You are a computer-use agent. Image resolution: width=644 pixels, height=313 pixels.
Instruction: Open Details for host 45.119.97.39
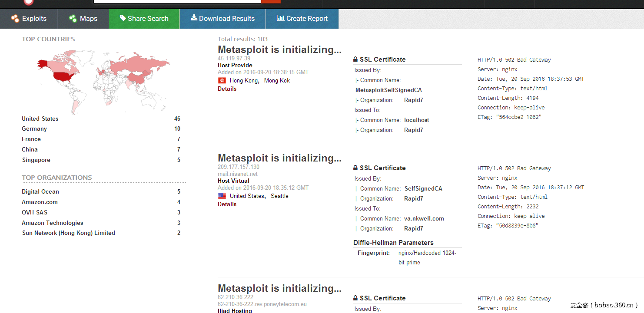(227, 89)
